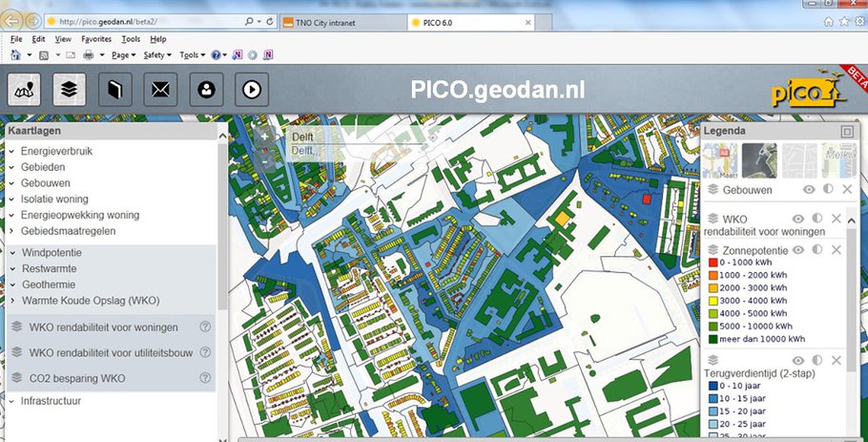Click dark blue 0 - 10 jaar swatch

click(713, 386)
